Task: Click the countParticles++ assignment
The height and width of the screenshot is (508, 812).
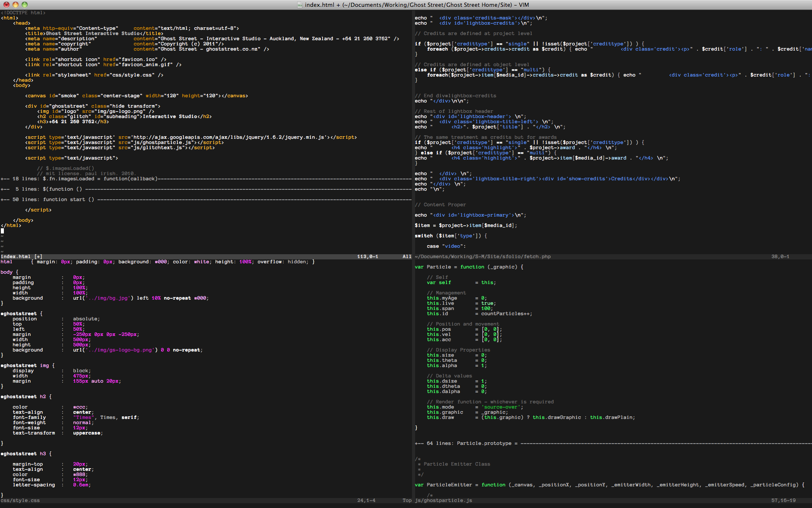Action: 507,313
